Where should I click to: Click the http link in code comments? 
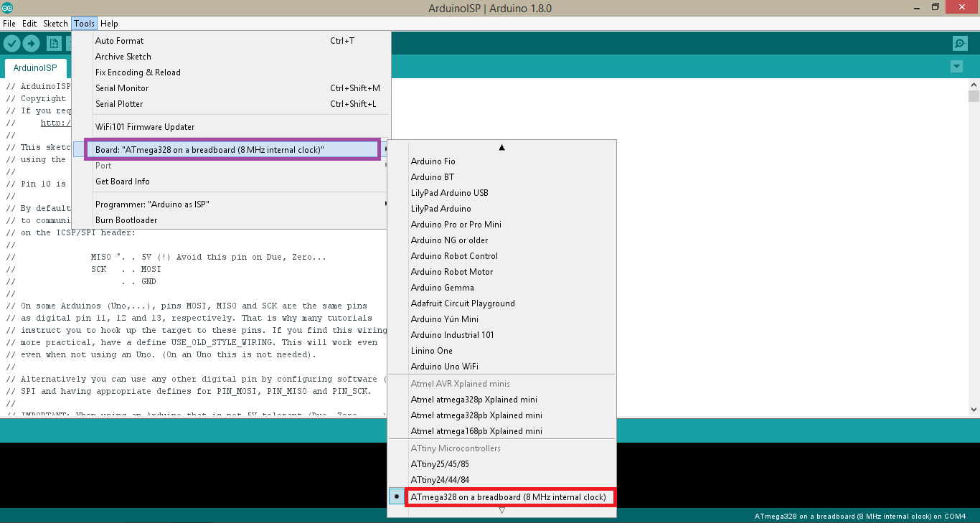(55, 123)
